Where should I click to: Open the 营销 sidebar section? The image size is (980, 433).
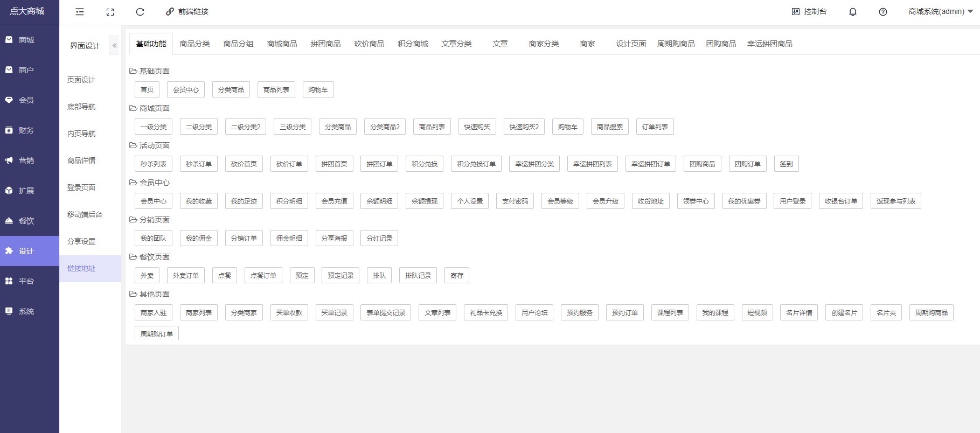pos(30,160)
